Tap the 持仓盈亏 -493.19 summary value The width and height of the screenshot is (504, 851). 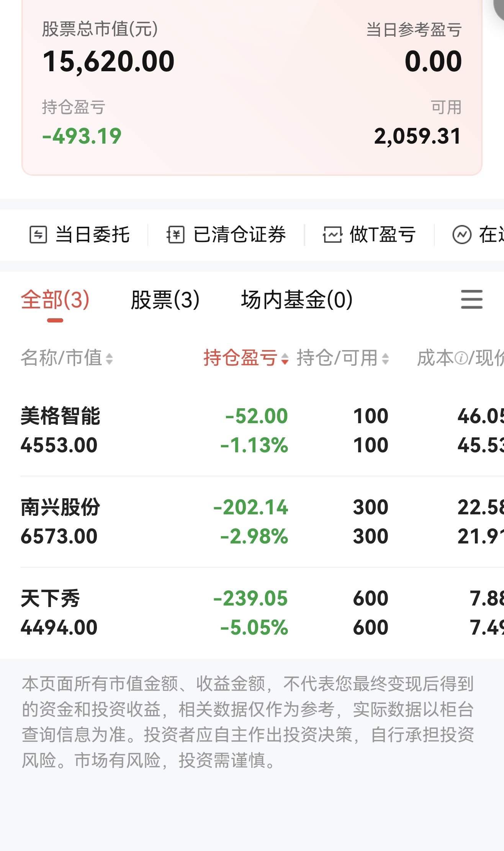82,136
